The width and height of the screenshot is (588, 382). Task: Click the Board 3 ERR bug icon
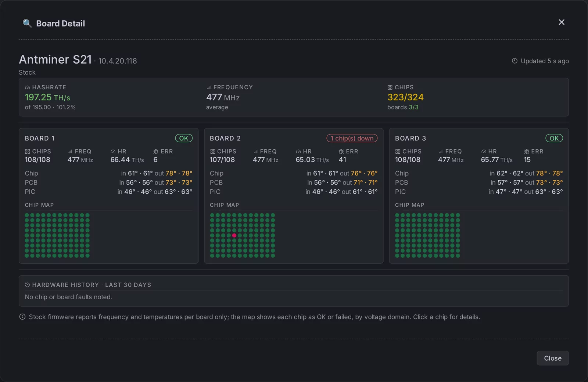tap(527, 151)
